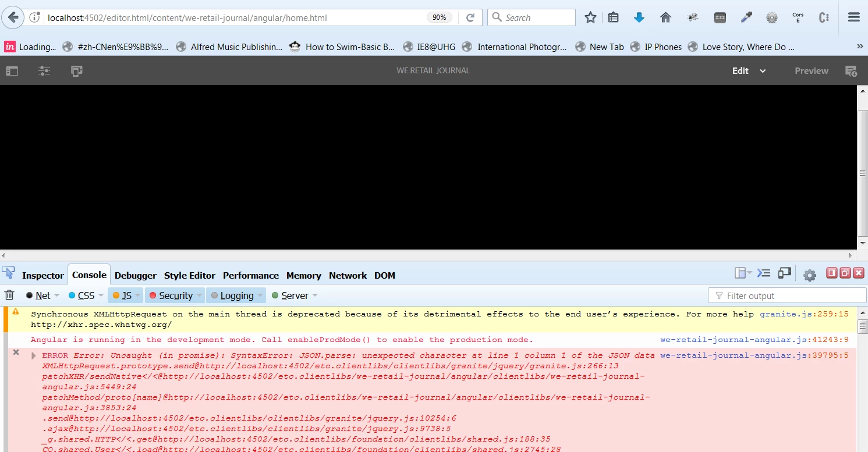The height and width of the screenshot is (452, 868).
Task: Toggle Server console filter
Action: 290,296
